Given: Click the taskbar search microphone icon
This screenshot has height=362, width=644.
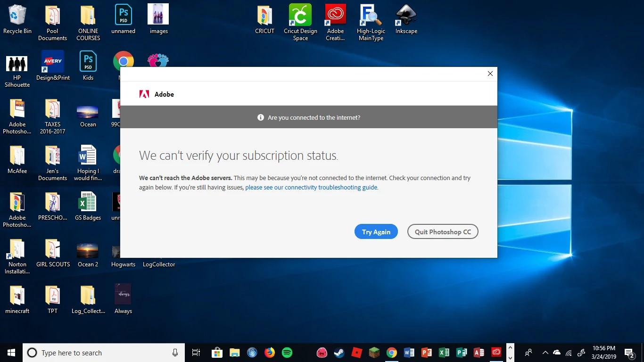Looking at the screenshot, I should (x=175, y=353).
